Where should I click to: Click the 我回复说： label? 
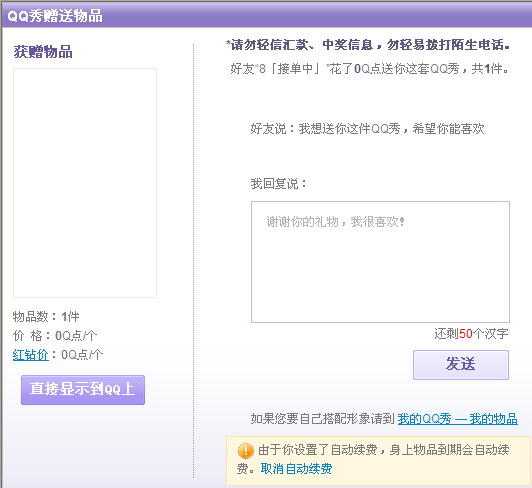279,184
